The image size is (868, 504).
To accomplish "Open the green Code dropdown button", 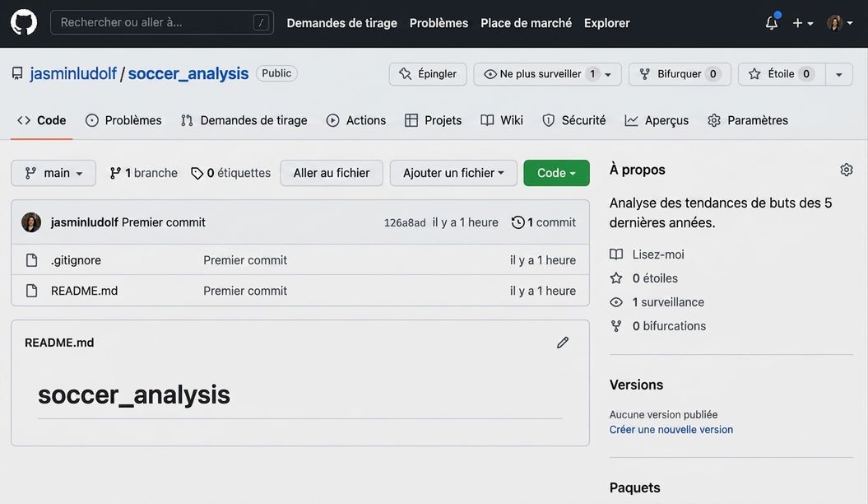I will pyautogui.click(x=556, y=173).
